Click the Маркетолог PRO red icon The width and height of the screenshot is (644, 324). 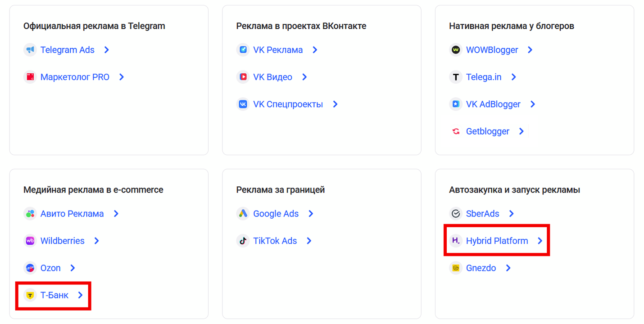[x=30, y=77]
